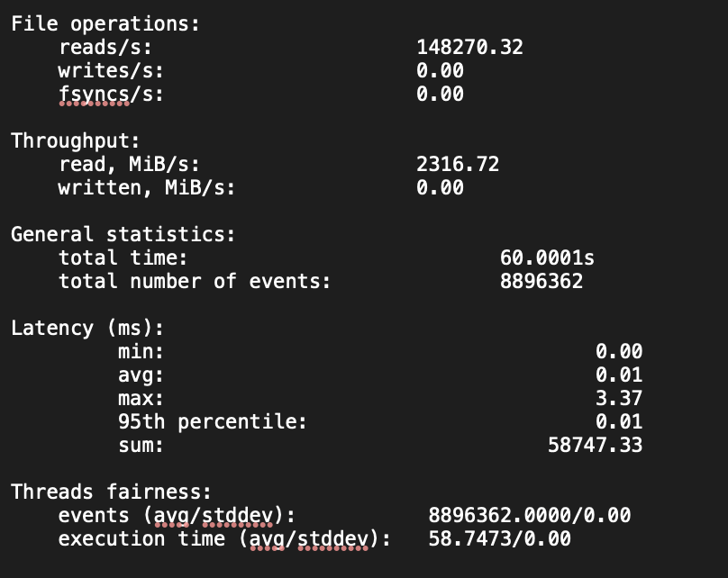Click the min latency value 0.00
The image size is (728, 578).
click(x=619, y=351)
